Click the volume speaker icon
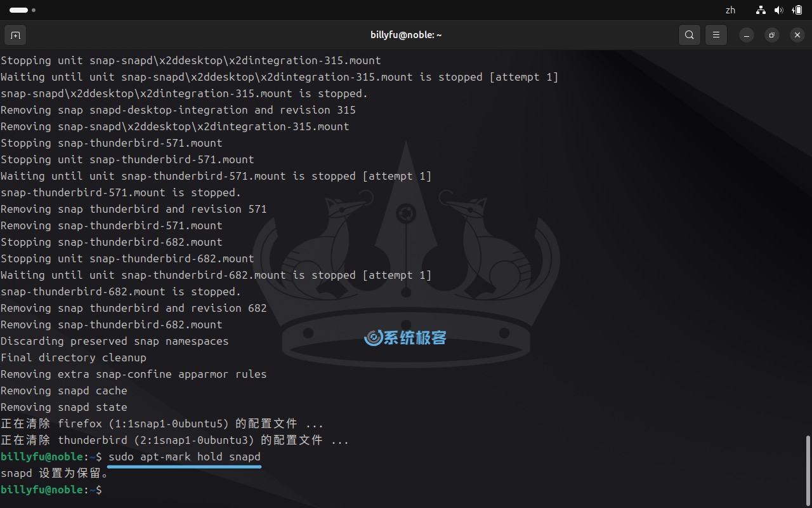The image size is (812, 508). 778,10
